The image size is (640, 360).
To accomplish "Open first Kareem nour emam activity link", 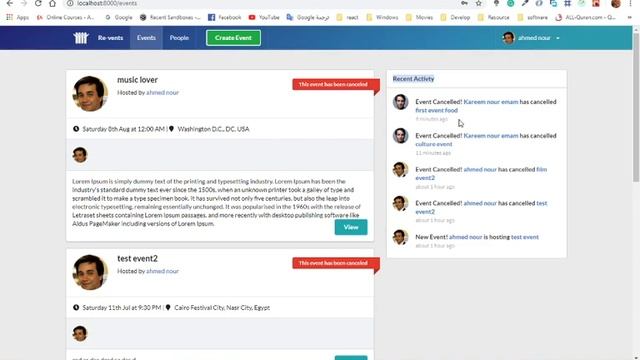I will tap(491, 102).
